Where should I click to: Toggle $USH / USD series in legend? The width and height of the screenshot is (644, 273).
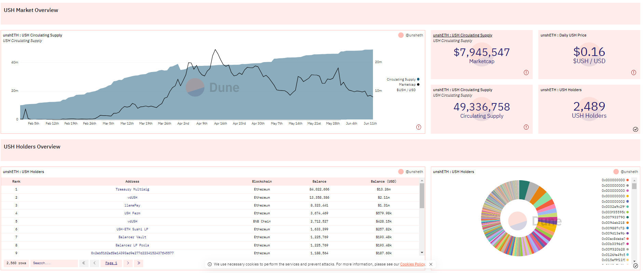tap(406, 90)
